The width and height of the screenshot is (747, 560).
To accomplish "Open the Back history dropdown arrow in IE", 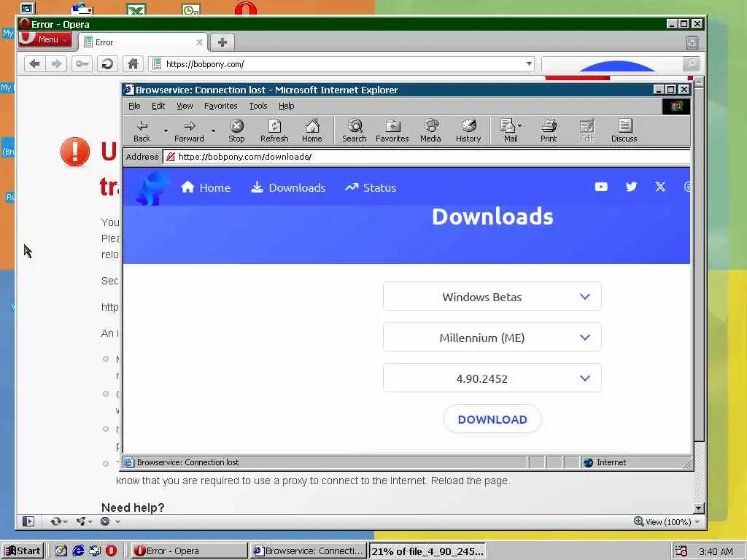I will click(166, 131).
